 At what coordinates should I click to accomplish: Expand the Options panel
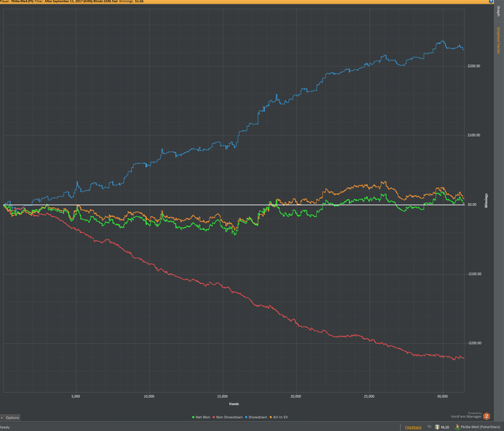[10, 417]
